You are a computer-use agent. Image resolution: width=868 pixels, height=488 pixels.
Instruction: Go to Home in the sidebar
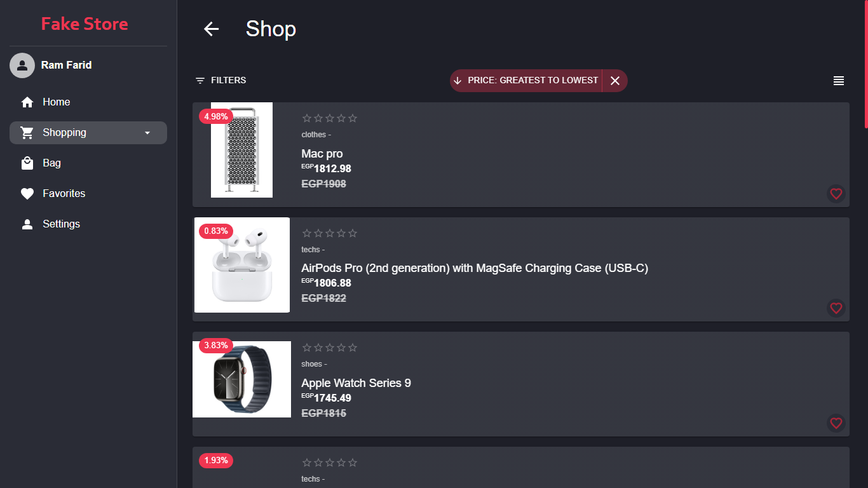click(56, 102)
